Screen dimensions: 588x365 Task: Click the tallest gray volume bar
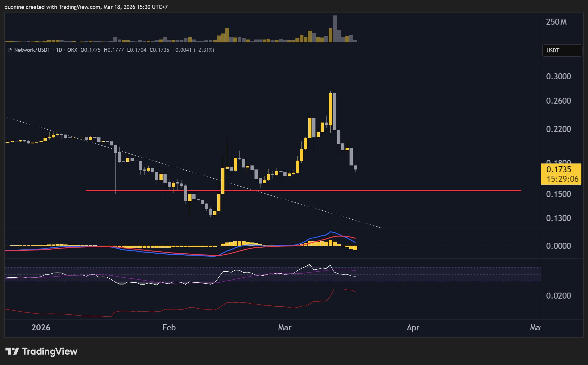pyautogui.click(x=334, y=29)
